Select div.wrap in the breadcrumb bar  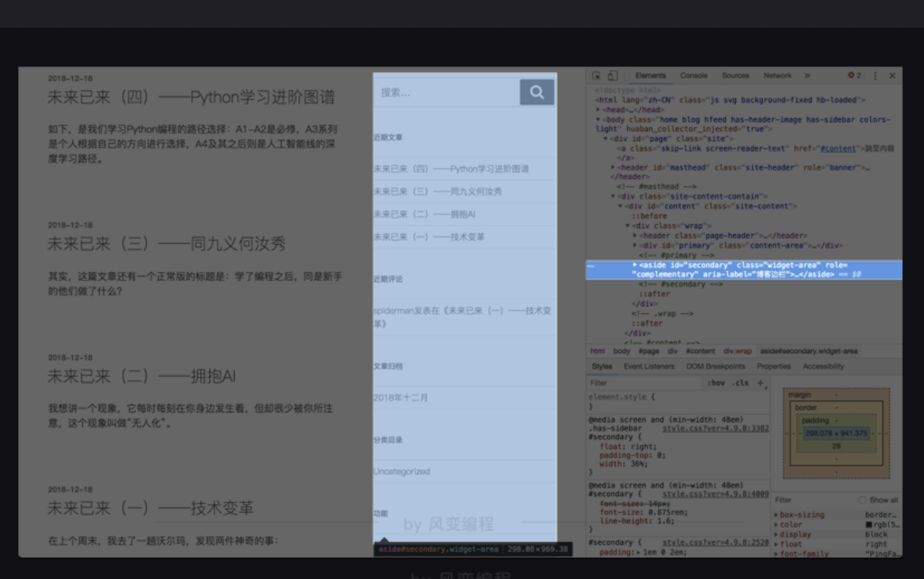(737, 350)
